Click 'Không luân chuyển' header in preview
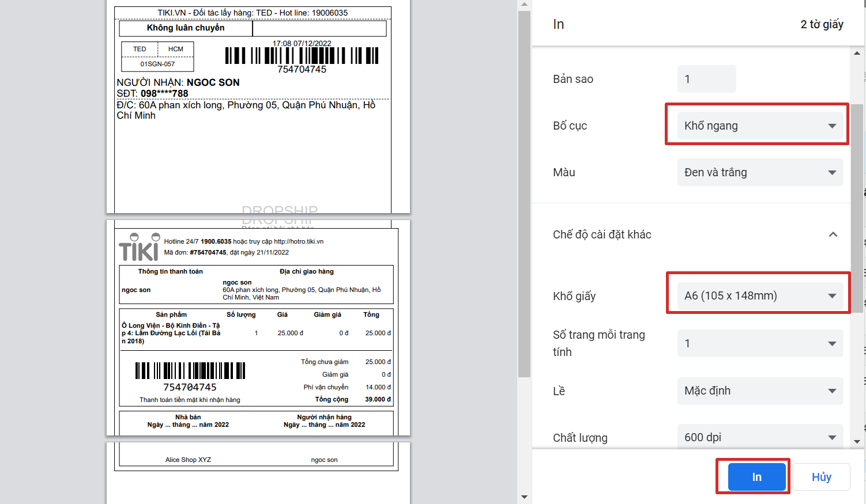Screen dimensions: 866x504 click(186, 28)
